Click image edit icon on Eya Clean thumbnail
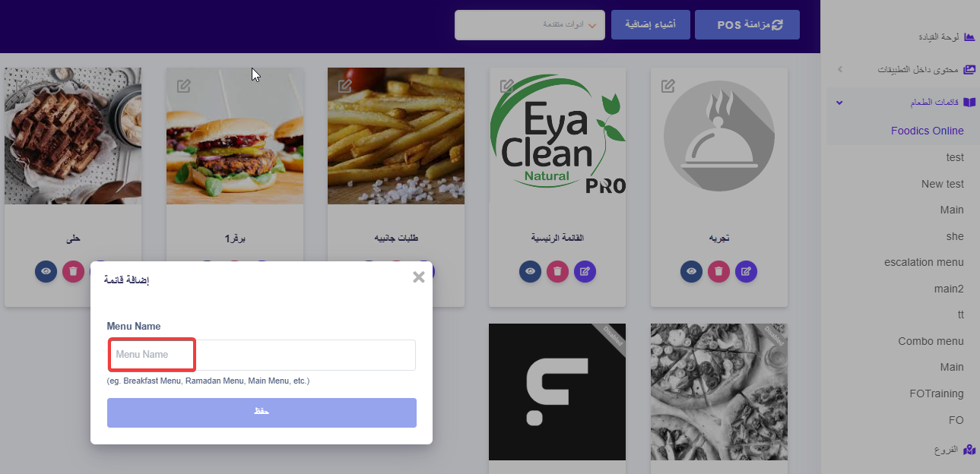This screenshot has width=980, height=474. pyautogui.click(x=506, y=86)
